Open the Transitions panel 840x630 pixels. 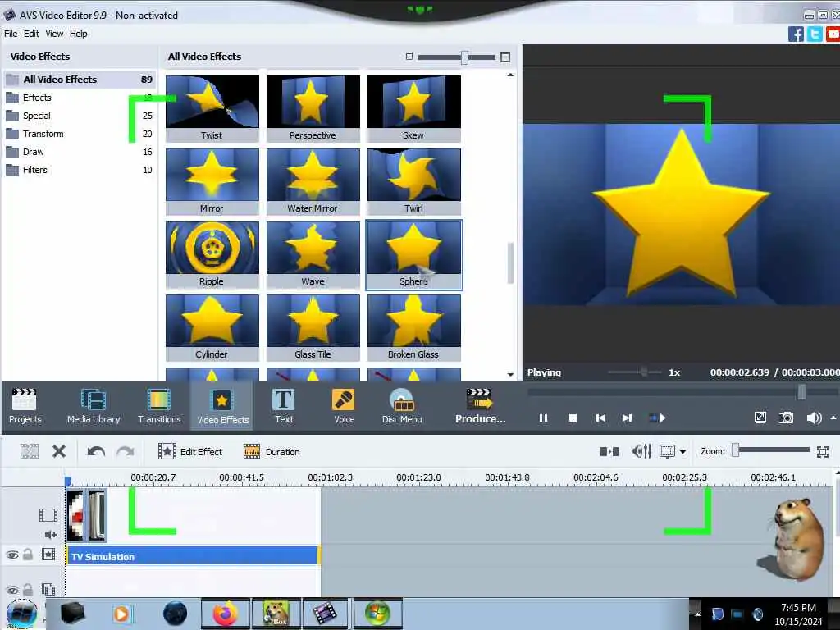(x=159, y=406)
